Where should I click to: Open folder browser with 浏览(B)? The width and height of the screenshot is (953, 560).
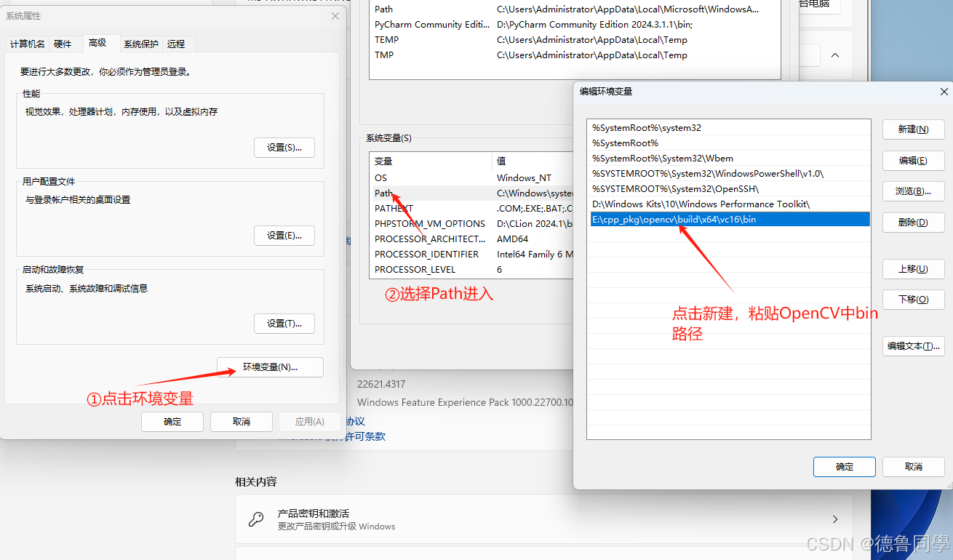913,191
